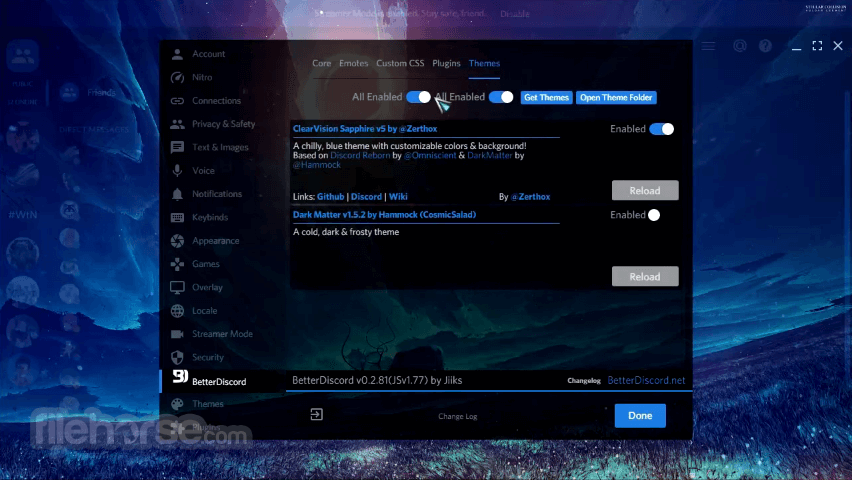The image size is (852, 480).
Task: Switch to the Core tab
Action: pos(321,64)
